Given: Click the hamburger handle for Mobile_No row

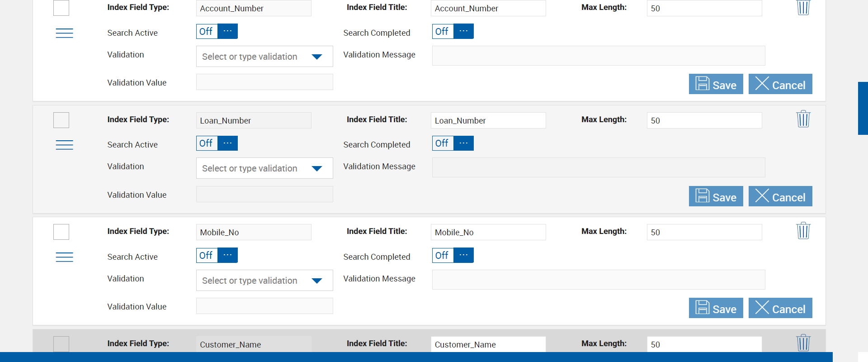Looking at the screenshot, I should click(x=64, y=257).
